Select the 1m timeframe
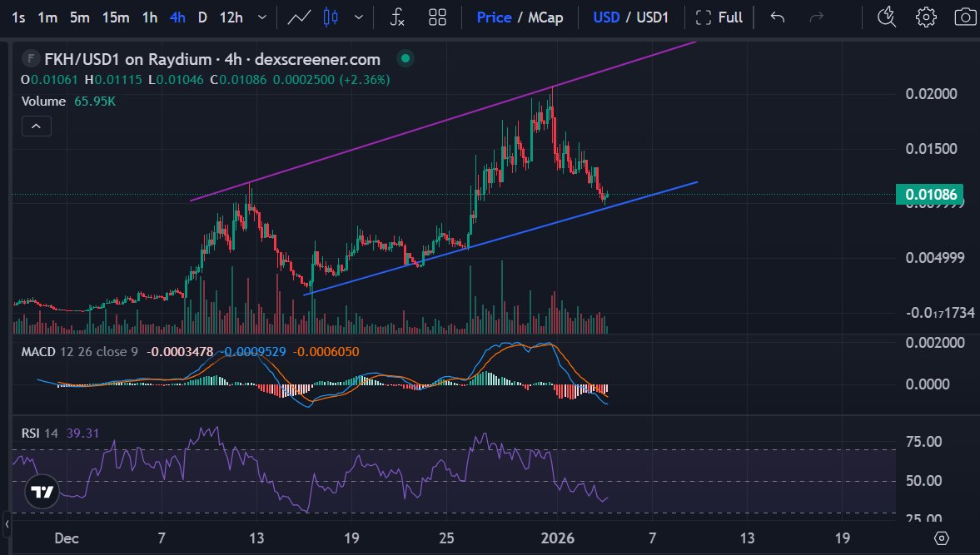Image resolution: width=980 pixels, height=555 pixels. tap(47, 17)
